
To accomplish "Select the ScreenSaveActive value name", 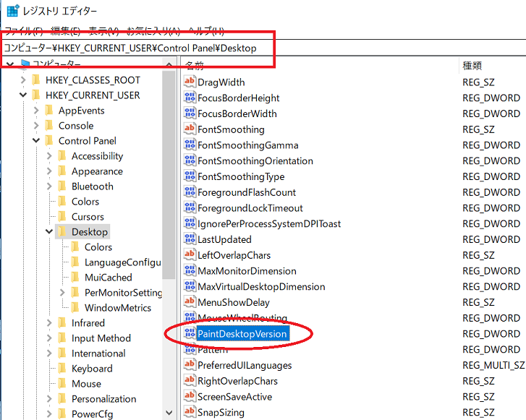I will tap(234, 397).
